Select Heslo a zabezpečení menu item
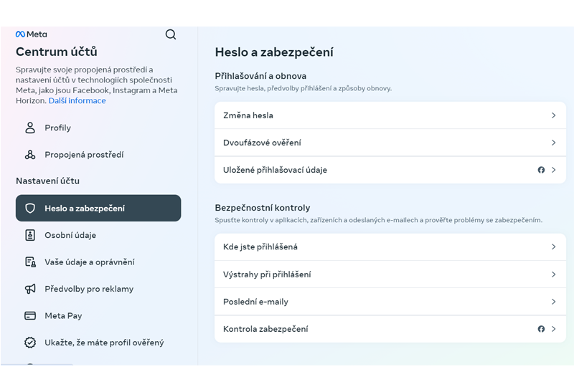 click(x=98, y=208)
